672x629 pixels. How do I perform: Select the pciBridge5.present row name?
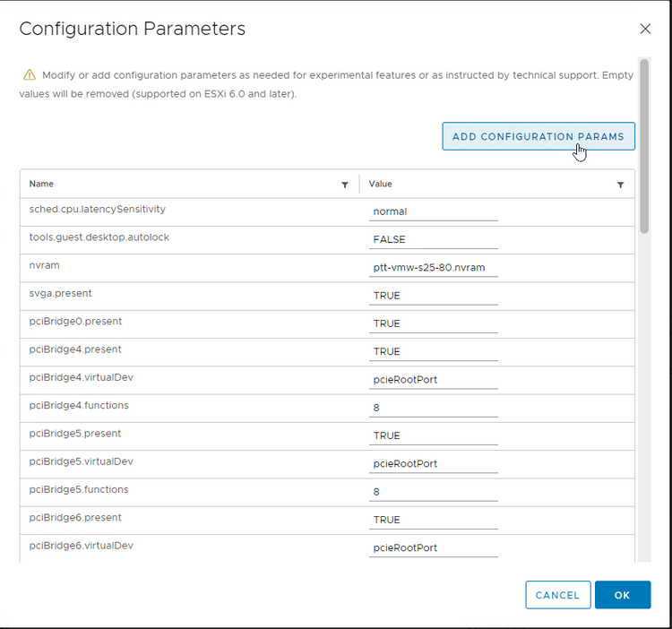75,434
